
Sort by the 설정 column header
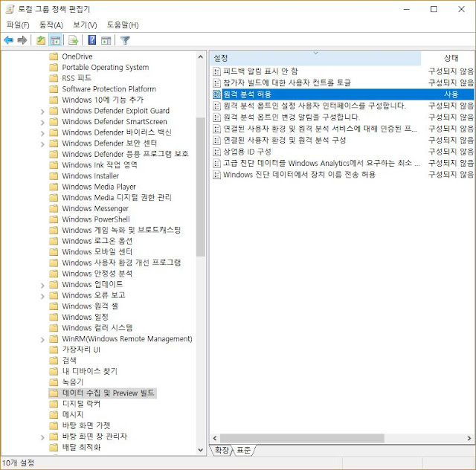click(315, 58)
